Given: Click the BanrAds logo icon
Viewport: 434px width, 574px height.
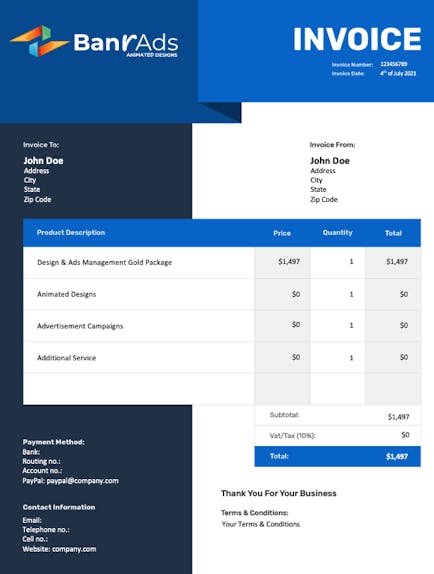Looking at the screenshot, I should pyautogui.click(x=40, y=41).
